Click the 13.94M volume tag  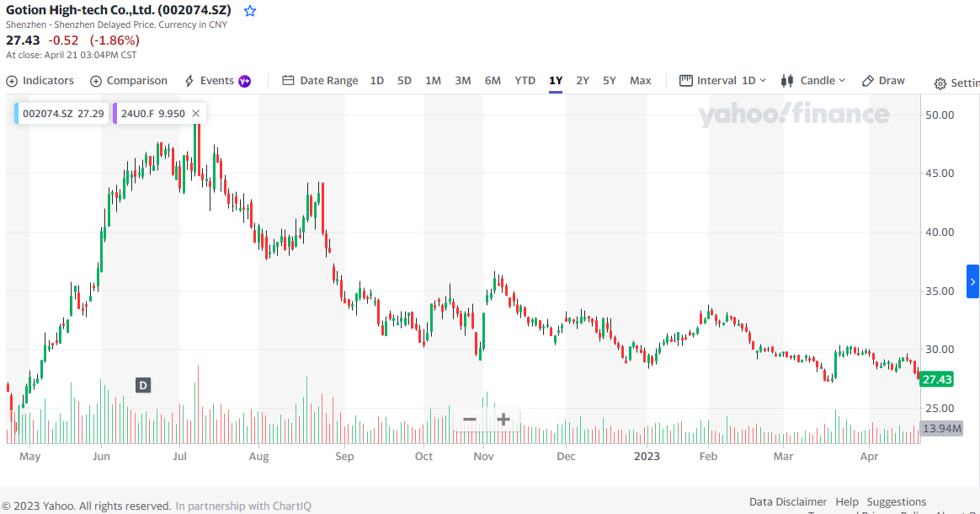[941, 428]
